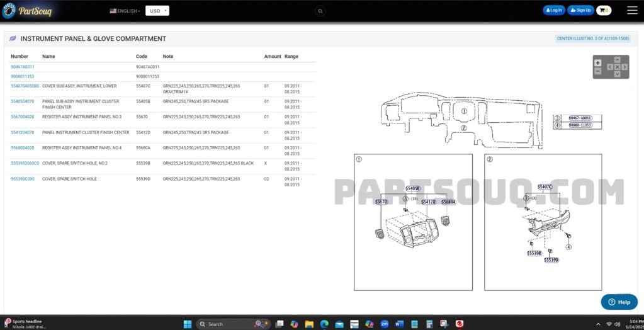Open part number 555390C090 link

pyautogui.click(x=23, y=179)
